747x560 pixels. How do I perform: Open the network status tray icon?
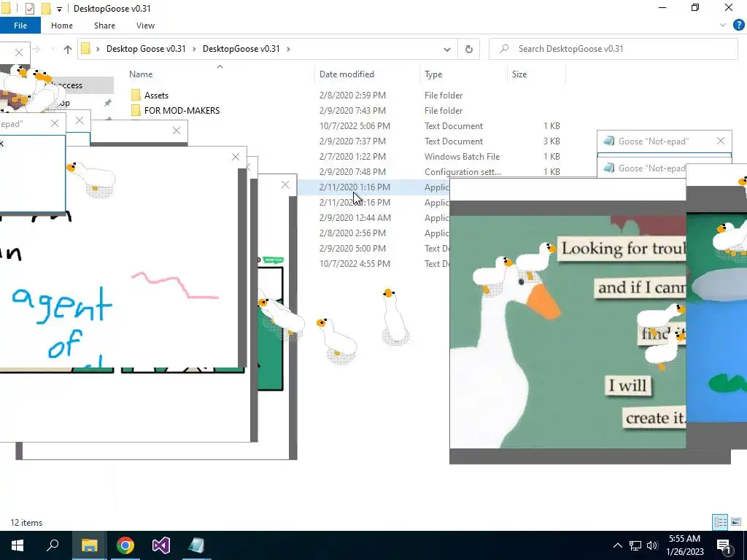[635, 545]
